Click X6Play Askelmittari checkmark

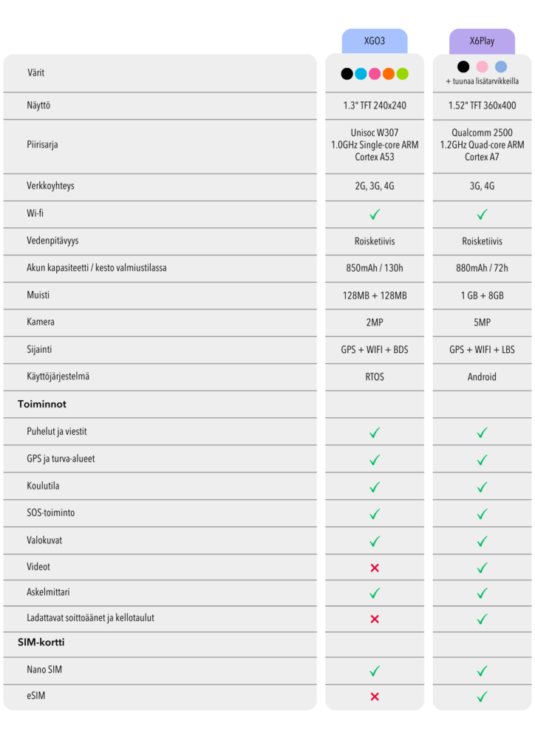pyautogui.click(x=482, y=593)
